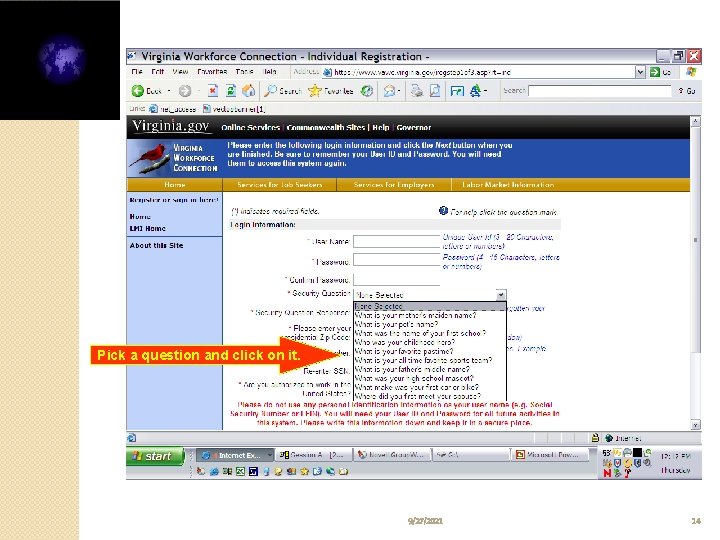The height and width of the screenshot is (540, 720).
Task: Click the LMI Home sidebar link
Action: [x=147, y=228]
